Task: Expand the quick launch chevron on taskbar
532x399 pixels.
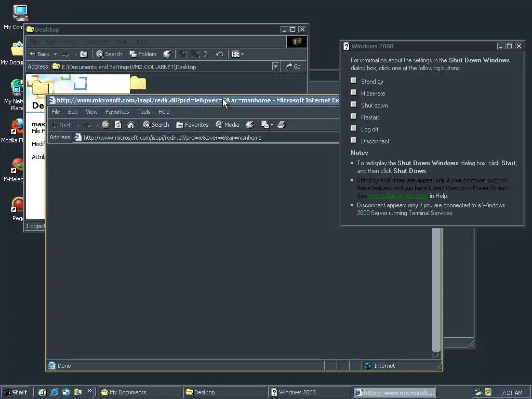Action: tap(89, 391)
